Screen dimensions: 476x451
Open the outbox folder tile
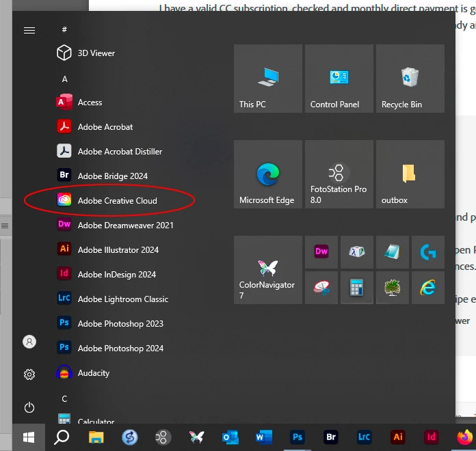tap(410, 174)
